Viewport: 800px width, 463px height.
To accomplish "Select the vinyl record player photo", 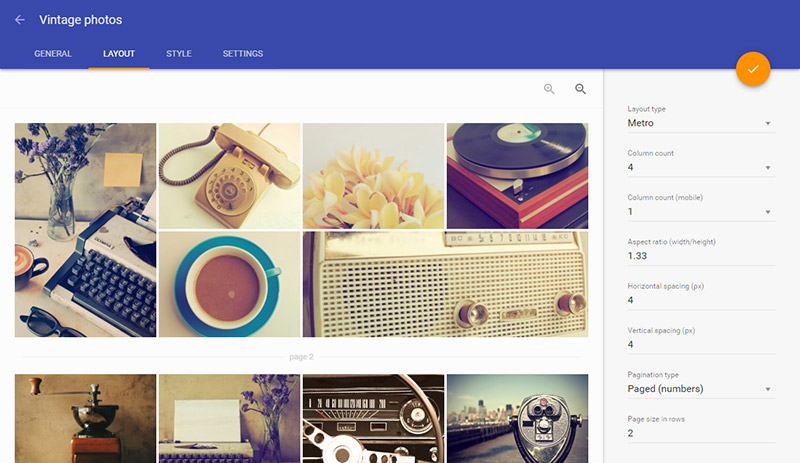I will (517, 176).
